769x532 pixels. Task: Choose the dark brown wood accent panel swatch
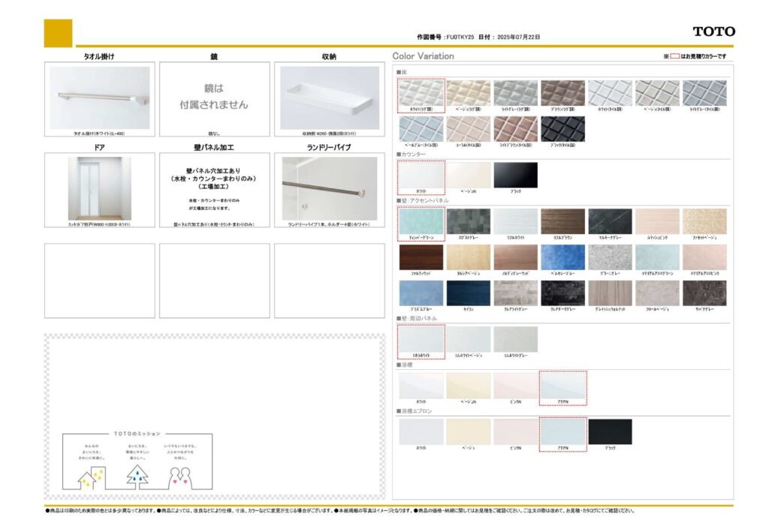pyautogui.click(x=421, y=257)
